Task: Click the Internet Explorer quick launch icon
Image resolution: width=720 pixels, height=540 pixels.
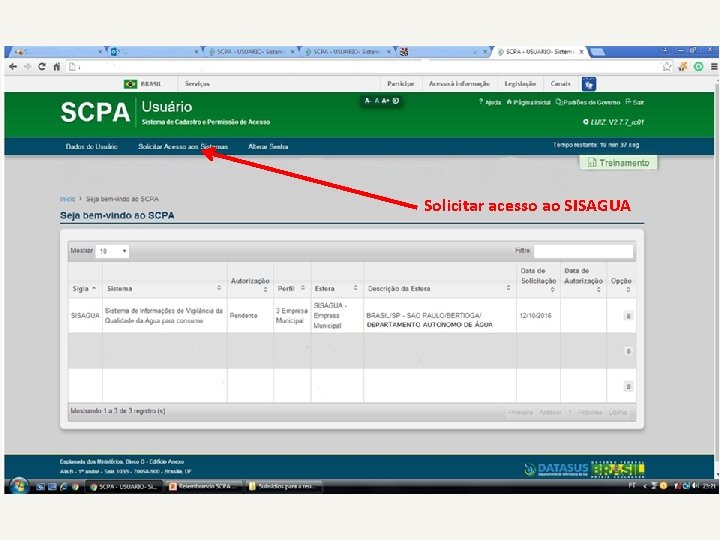Action: 63,487
